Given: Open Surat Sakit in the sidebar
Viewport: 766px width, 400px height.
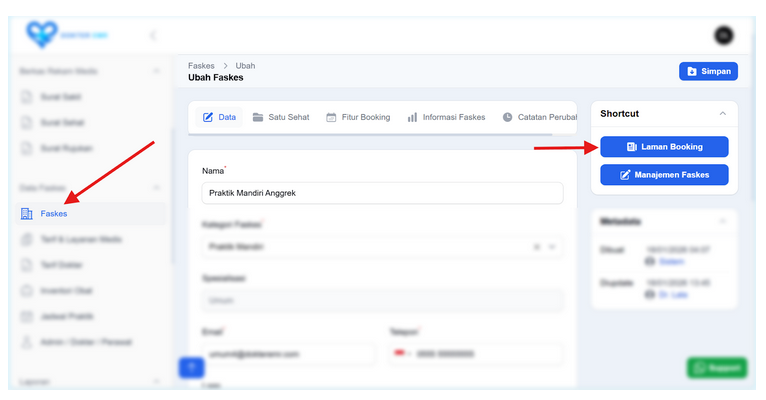Looking at the screenshot, I should point(90,97).
